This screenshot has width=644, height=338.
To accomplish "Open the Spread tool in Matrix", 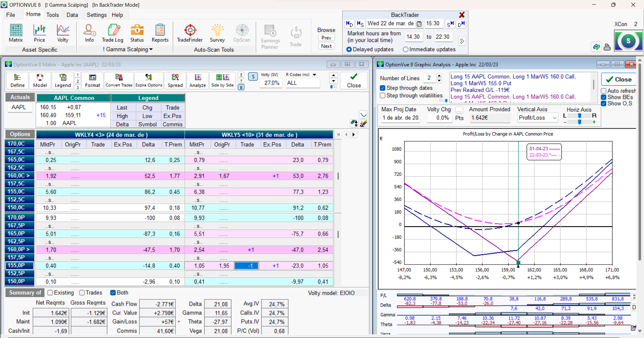I will pos(175,81).
